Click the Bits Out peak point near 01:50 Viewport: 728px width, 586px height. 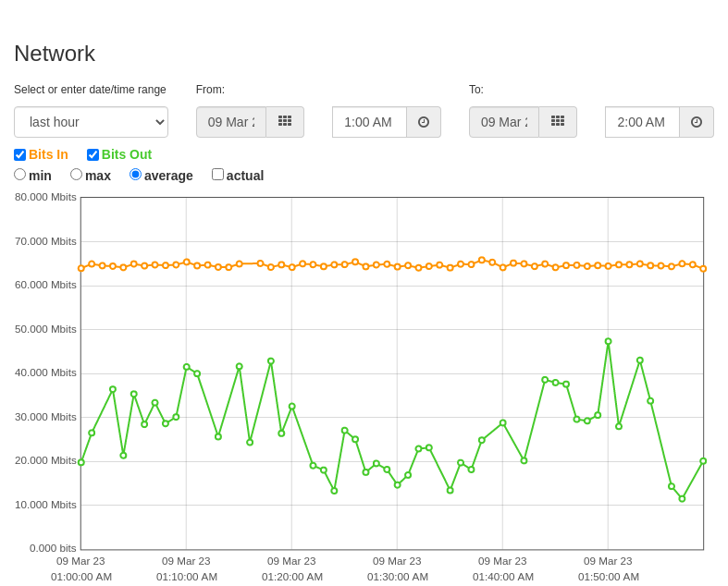tap(609, 341)
